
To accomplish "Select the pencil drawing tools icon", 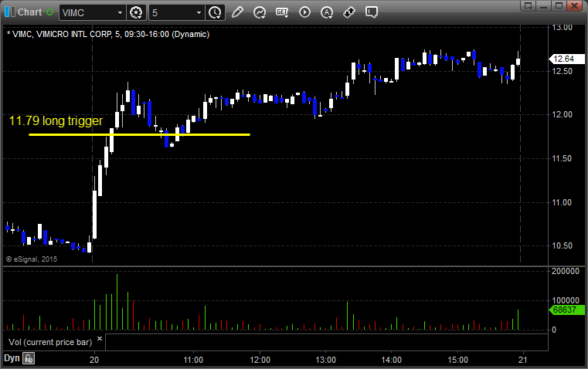I will [237, 12].
